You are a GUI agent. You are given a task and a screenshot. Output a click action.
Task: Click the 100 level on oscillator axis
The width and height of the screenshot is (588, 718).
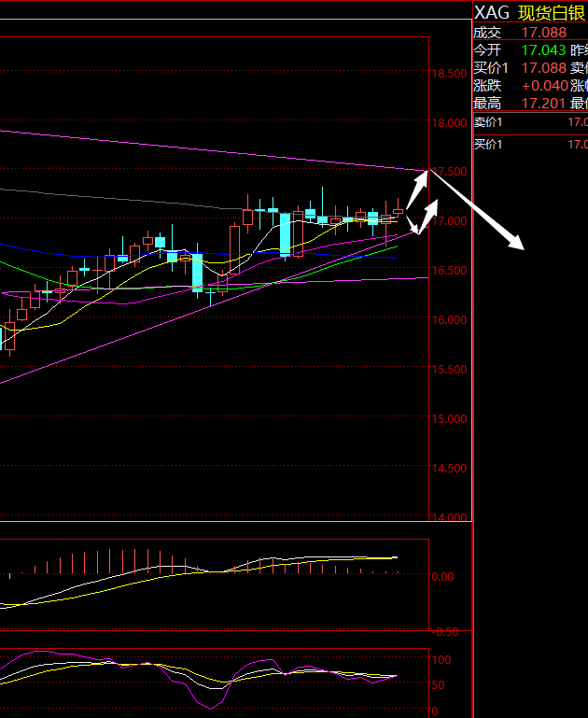pos(441,660)
